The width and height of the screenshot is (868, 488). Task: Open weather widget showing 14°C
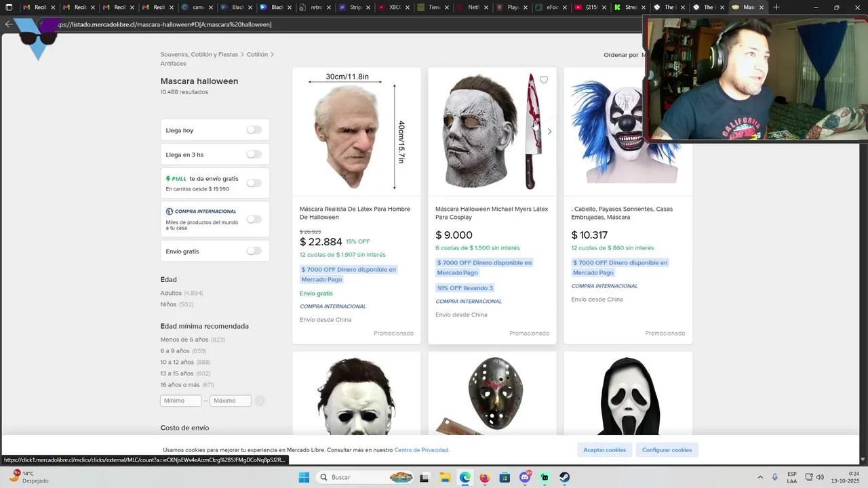click(28, 477)
